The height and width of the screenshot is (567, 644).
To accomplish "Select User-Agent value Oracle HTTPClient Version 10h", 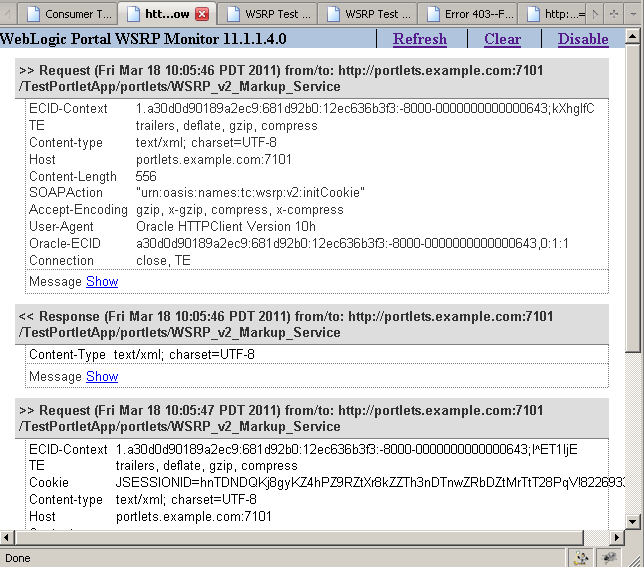I will pos(226,226).
